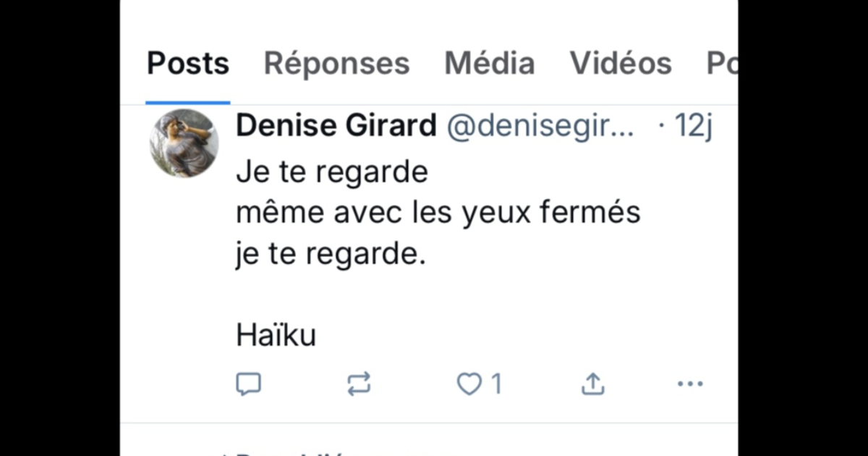Click the Denise Girard display name
The height and width of the screenshot is (456, 868).
tap(336, 127)
